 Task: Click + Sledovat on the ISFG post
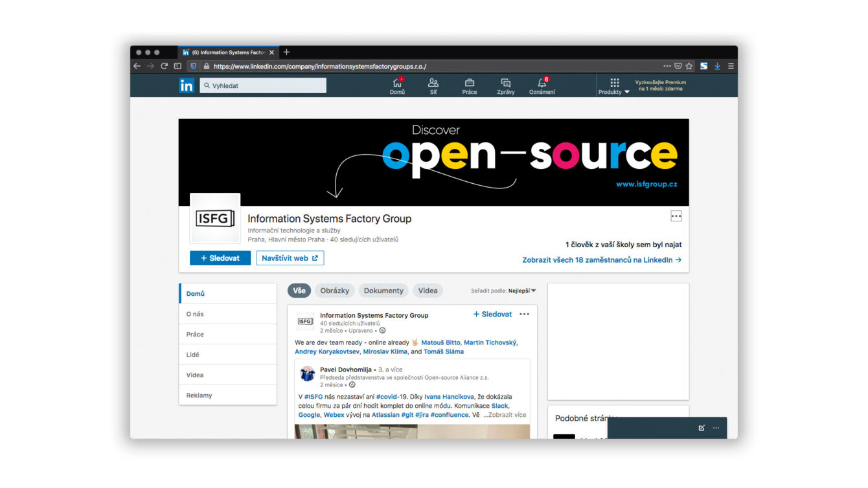coord(492,315)
